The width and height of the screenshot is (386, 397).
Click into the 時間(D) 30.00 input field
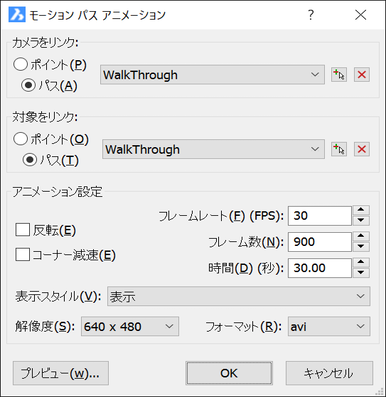click(320, 268)
